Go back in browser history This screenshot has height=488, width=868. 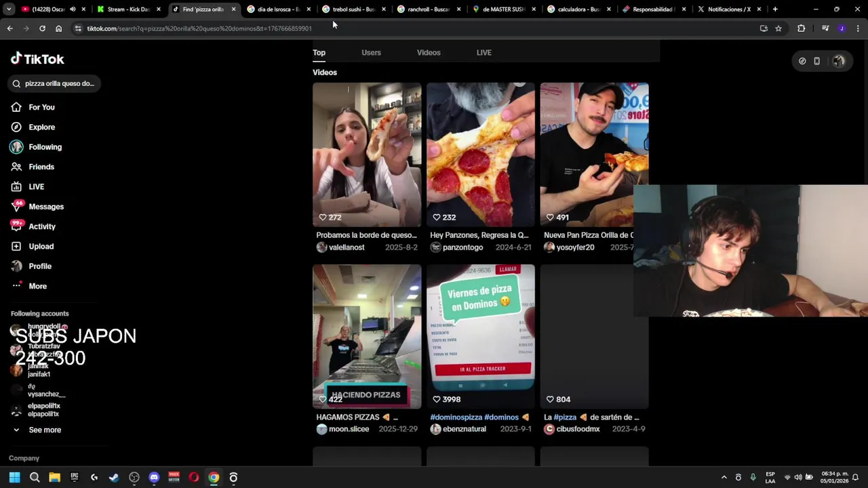9,28
